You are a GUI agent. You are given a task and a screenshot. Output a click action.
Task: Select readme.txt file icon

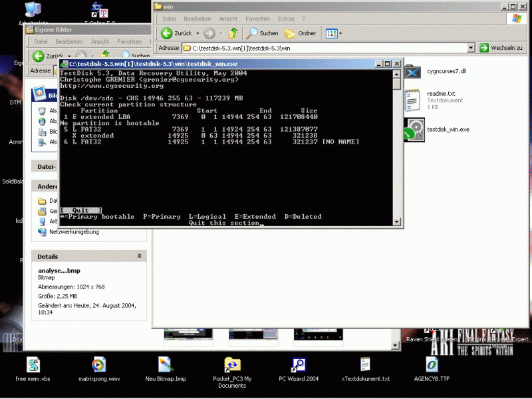coord(413,100)
